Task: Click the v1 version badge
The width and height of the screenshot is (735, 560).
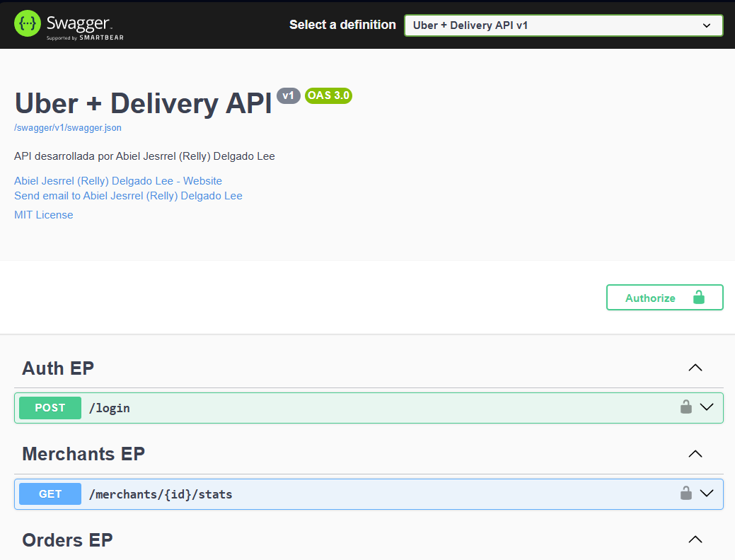Action: click(289, 95)
